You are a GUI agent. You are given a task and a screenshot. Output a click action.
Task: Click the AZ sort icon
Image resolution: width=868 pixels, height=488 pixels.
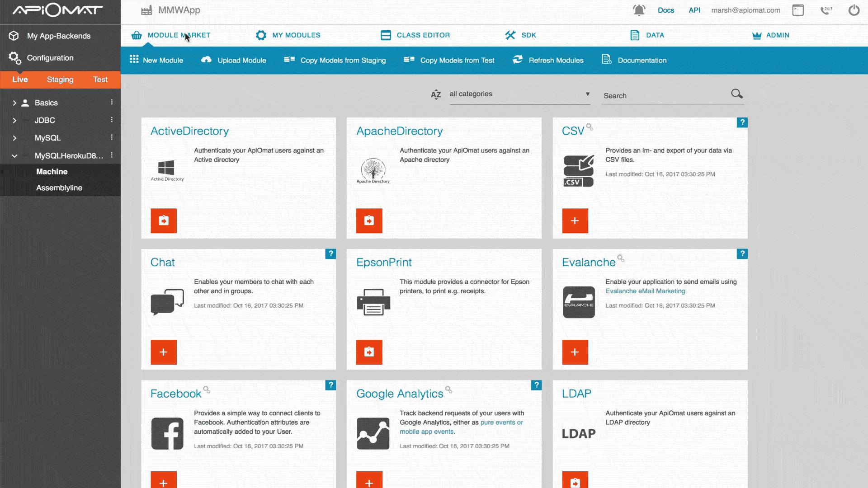(x=435, y=94)
